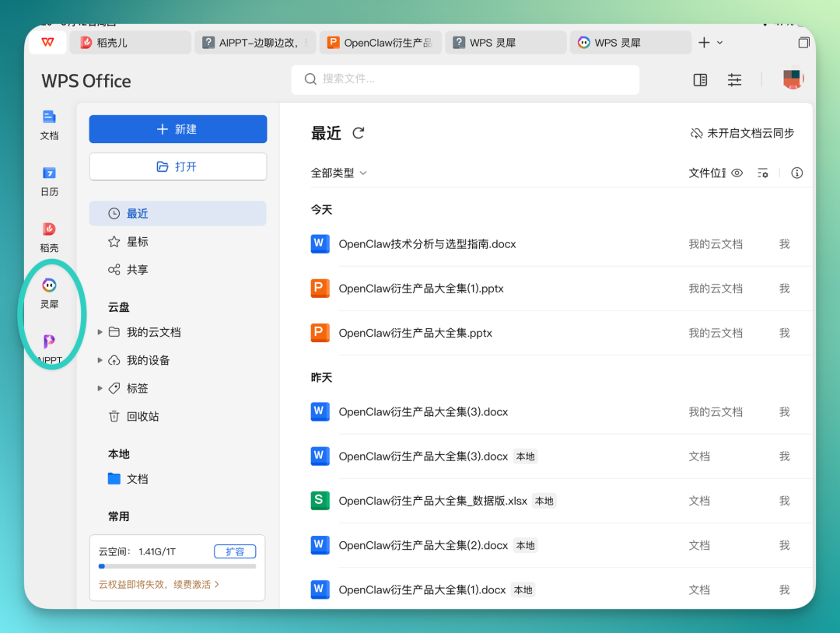Switch to the WPS 灵犀 tab with colorful icon
The image size is (840, 633).
[631, 43]
